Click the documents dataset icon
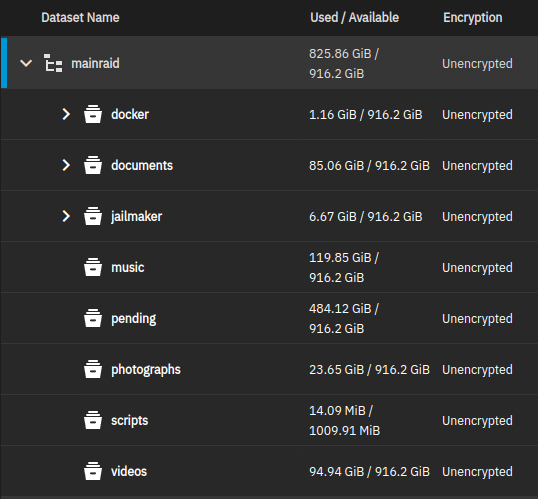 click(x=93, y=165)
